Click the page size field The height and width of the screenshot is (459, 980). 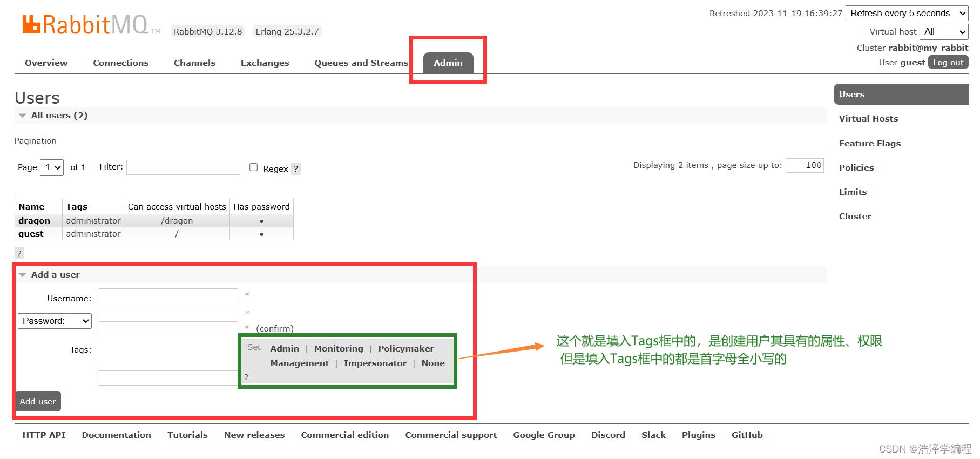click(x=805, y=165)
